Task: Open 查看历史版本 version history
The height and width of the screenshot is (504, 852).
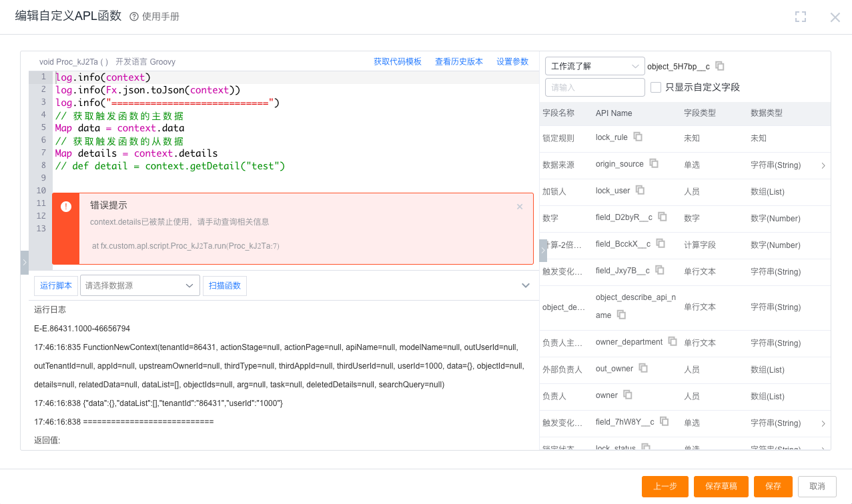Action: [459, 62]
